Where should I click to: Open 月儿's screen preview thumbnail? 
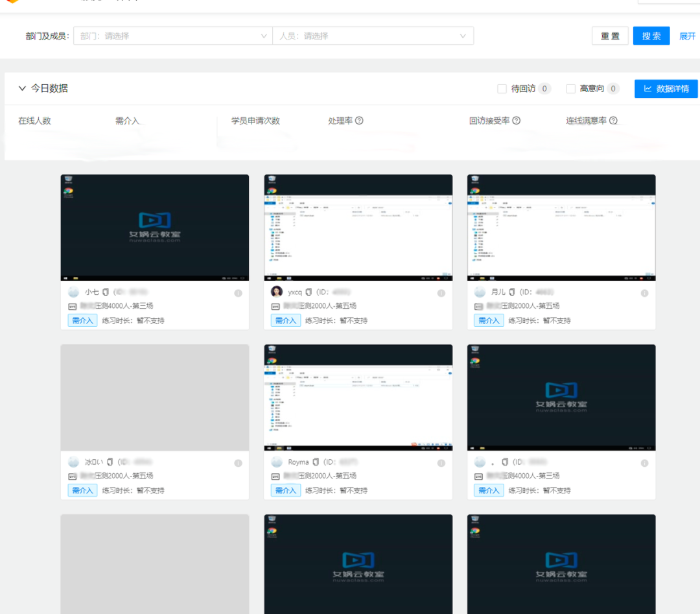[561, 228]
